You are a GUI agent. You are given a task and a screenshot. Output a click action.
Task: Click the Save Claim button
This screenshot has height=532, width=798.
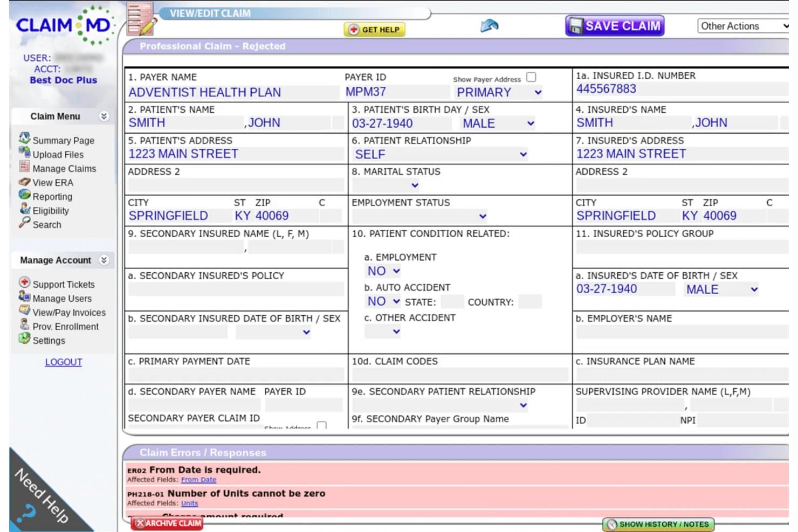point(615,26)
